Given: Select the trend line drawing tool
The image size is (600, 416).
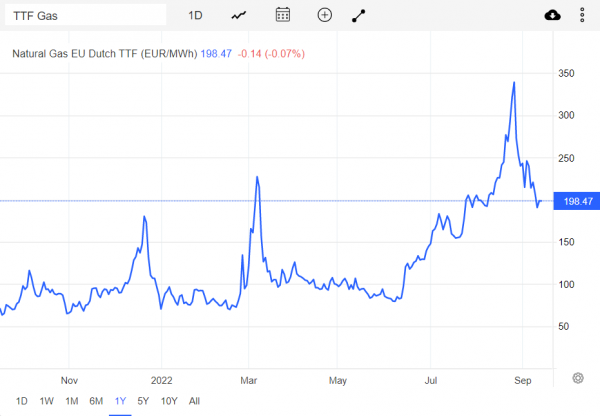Looking at the screenshot, I should coord(359,16).
